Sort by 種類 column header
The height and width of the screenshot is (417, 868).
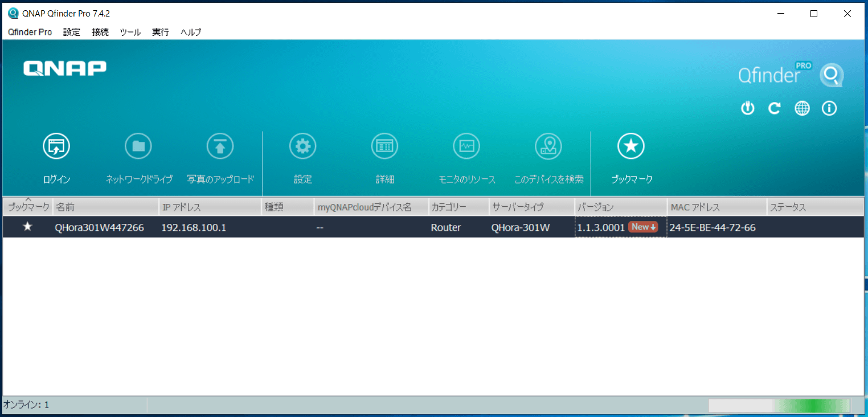pyautogui.click(x=288, y=207)
